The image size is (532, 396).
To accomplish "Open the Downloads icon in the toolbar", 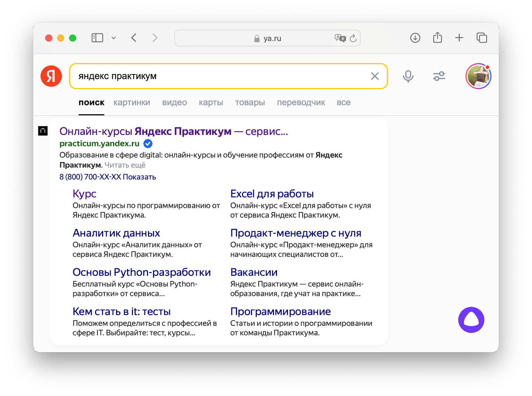I will (415, 38).
